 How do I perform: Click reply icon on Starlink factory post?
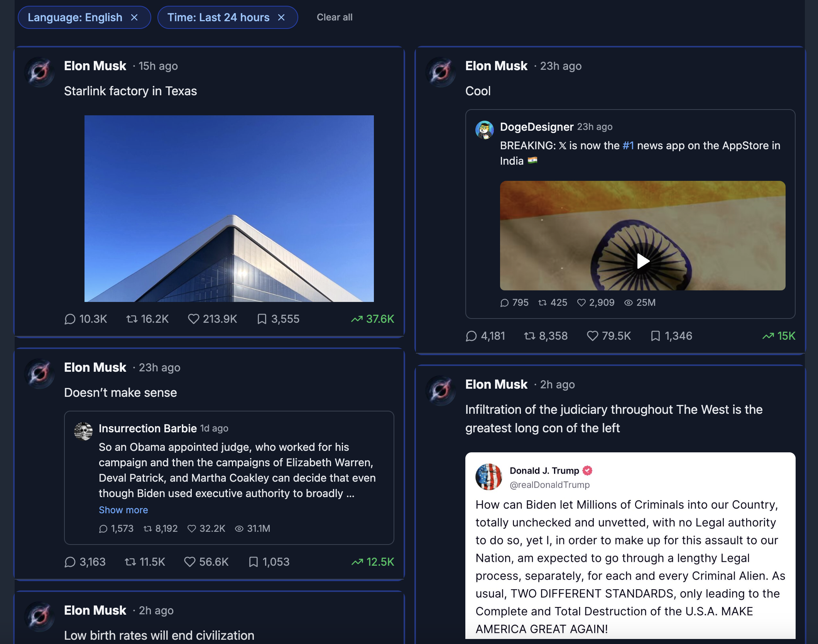tap(70, 319)
